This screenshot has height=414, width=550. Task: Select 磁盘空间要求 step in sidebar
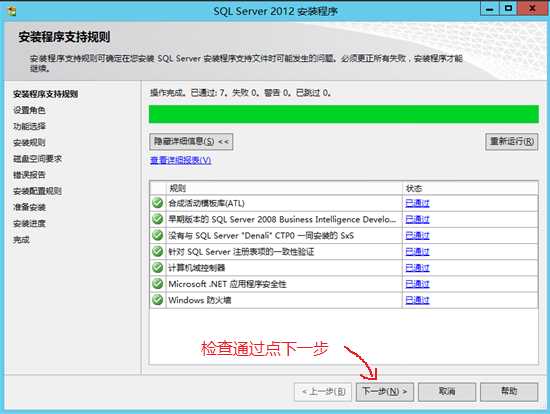click(38, 159)
